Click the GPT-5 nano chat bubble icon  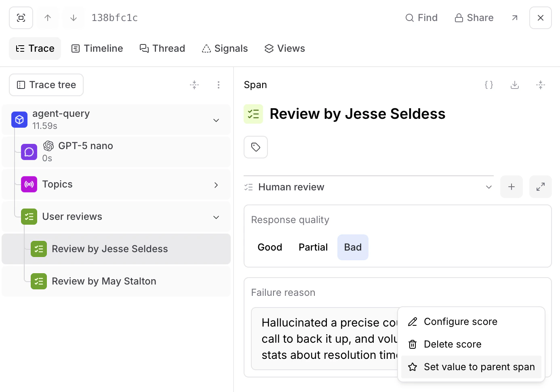[29, 152]
